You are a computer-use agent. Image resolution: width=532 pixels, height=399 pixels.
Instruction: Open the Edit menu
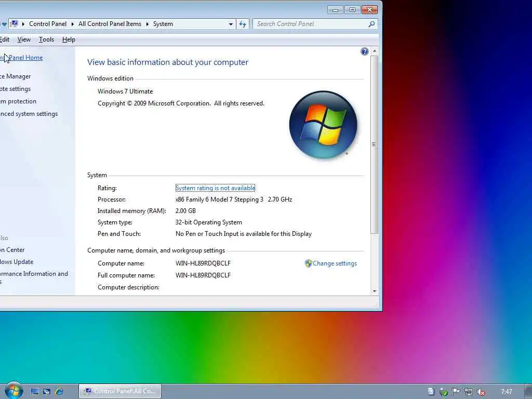point(4,39)
